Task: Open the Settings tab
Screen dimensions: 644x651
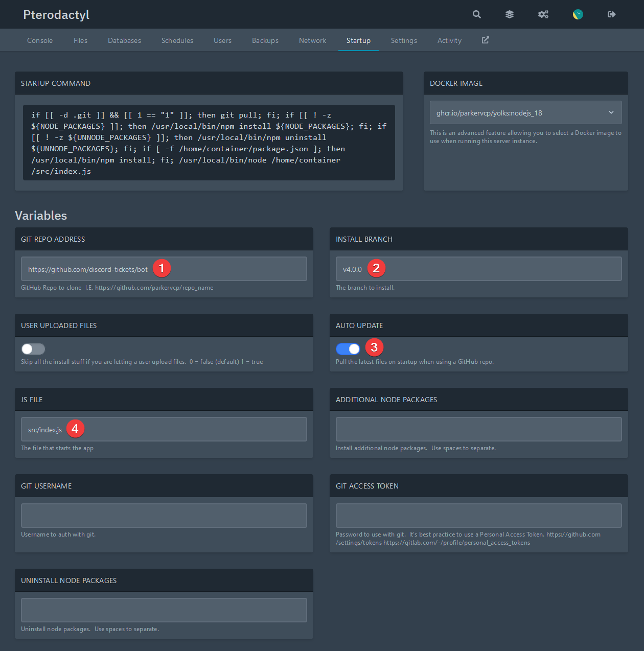Action: (x=404, y=40)
